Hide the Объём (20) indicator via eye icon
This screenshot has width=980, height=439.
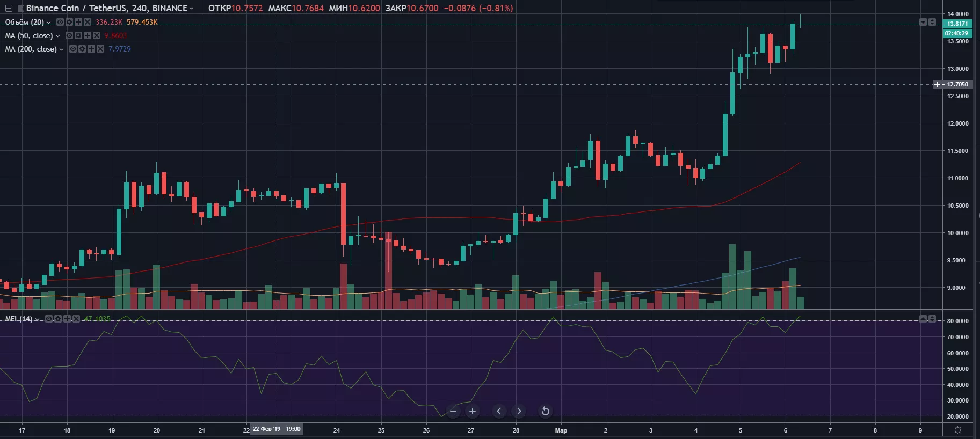coord(60,22)
